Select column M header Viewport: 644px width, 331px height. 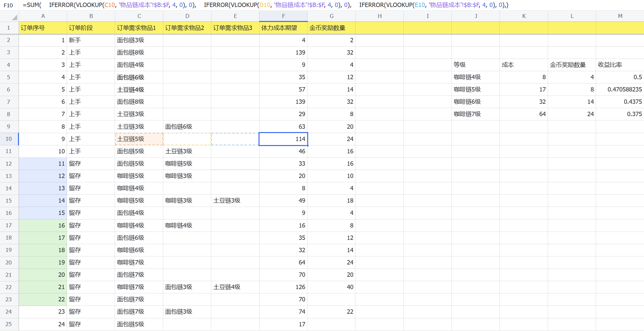click(x=620, y=16)
